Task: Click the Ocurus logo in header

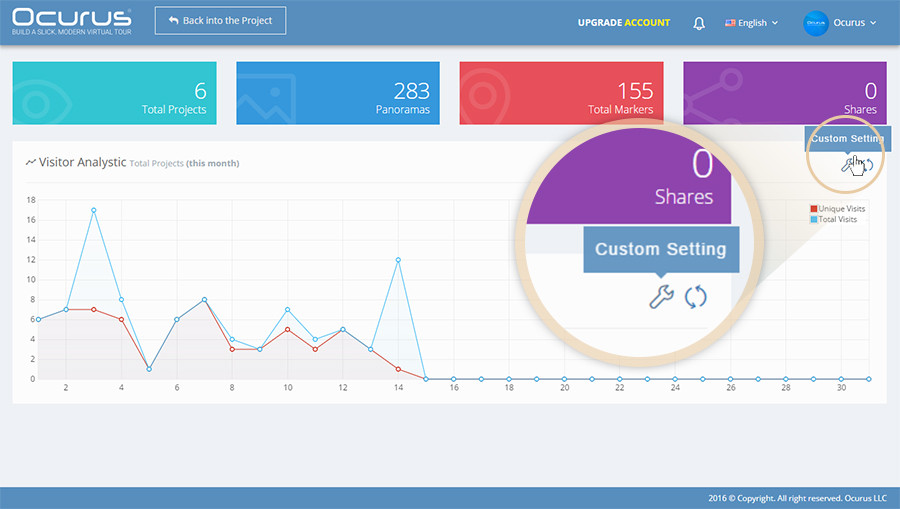Action: 72,22
